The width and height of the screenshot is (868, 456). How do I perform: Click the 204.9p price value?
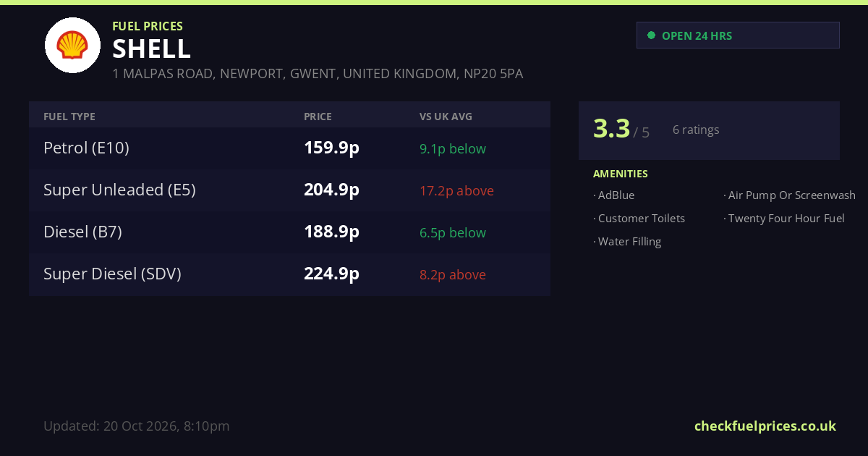tap(331, 190)
